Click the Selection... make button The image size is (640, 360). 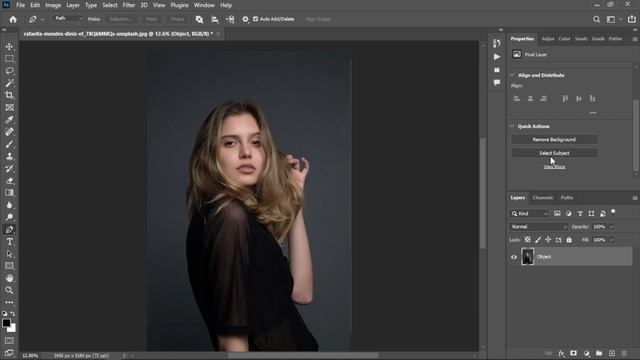[x=121, y=19]
